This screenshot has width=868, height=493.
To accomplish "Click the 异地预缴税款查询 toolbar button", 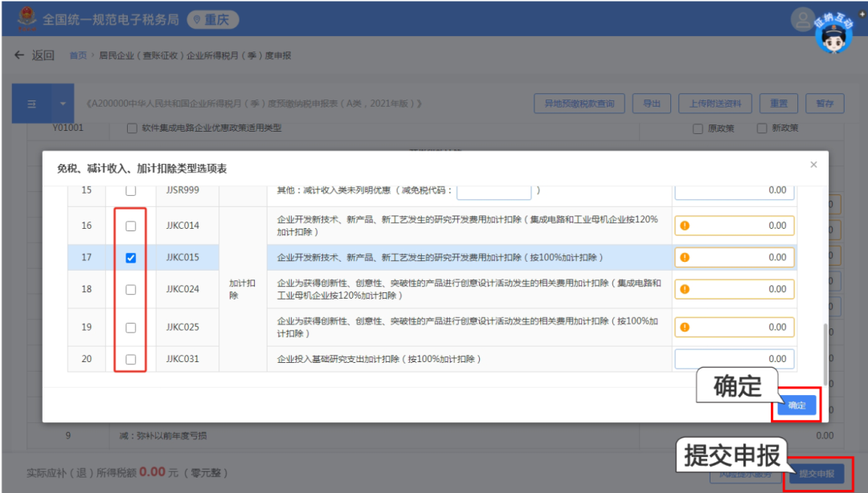I will point(579,104).
